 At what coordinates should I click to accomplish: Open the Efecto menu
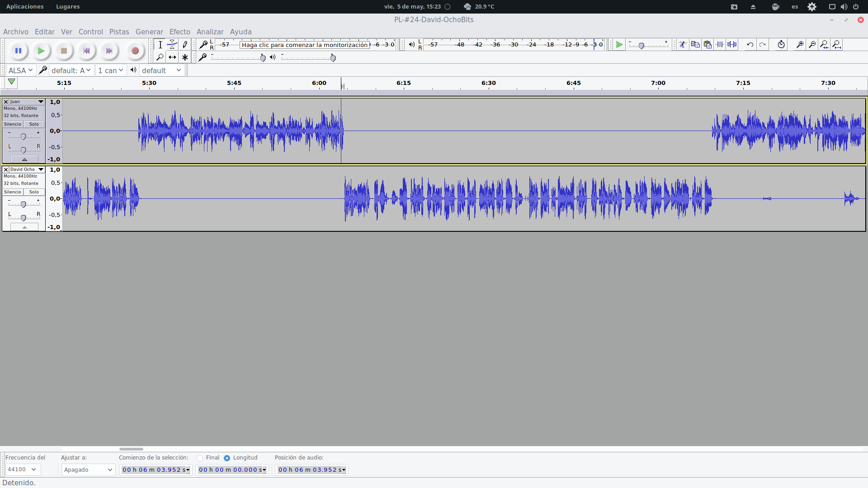tap(179, 32)
